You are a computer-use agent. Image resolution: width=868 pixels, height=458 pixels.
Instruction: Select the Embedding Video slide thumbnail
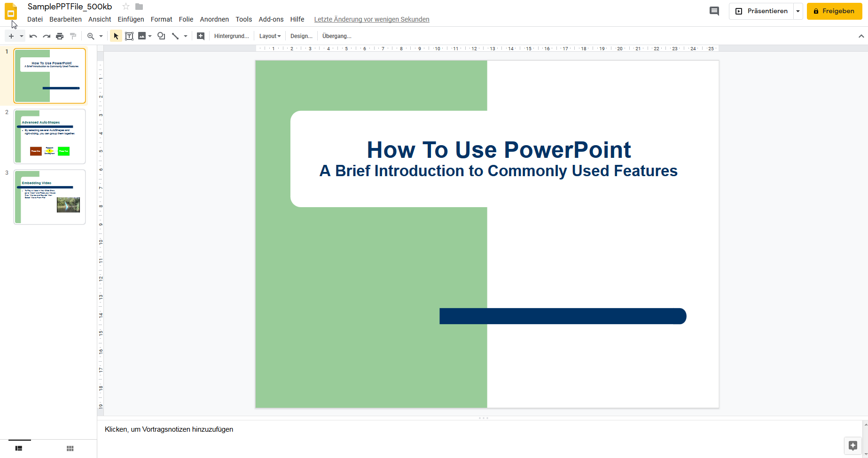coord(50,197)
